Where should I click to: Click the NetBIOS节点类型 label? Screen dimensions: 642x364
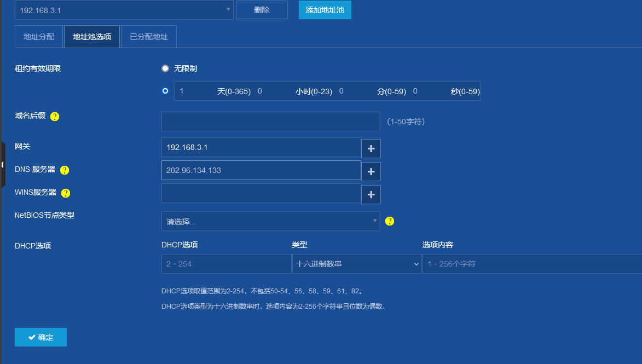coord(45,215)
